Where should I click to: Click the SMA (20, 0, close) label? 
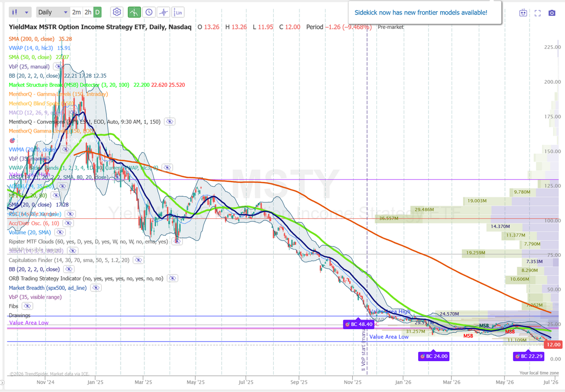tap(30, 204)
